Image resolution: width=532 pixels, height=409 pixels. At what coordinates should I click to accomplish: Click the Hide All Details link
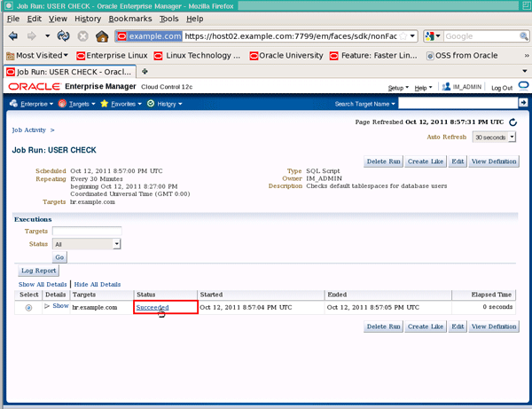[x=98, y=285]
